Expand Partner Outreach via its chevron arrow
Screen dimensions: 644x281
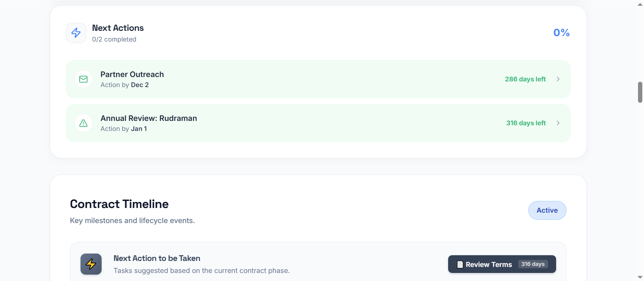click(558, 79)
